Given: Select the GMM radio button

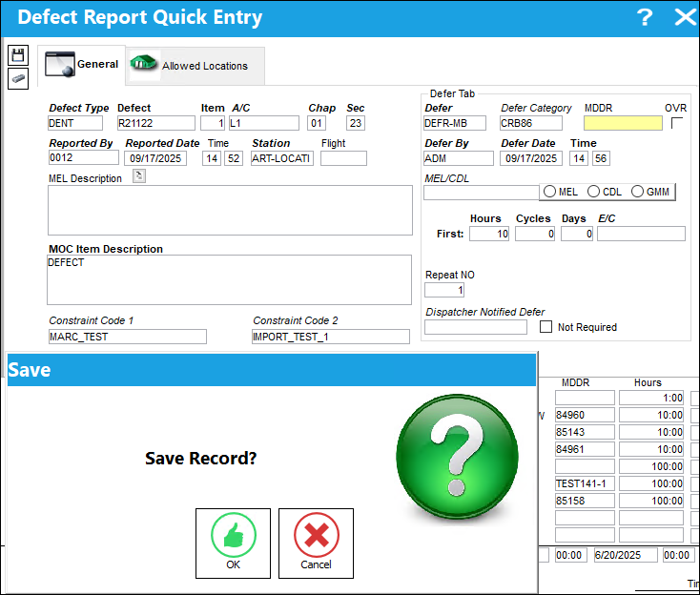Looking at the screenshot, I should tap(637, 192).
